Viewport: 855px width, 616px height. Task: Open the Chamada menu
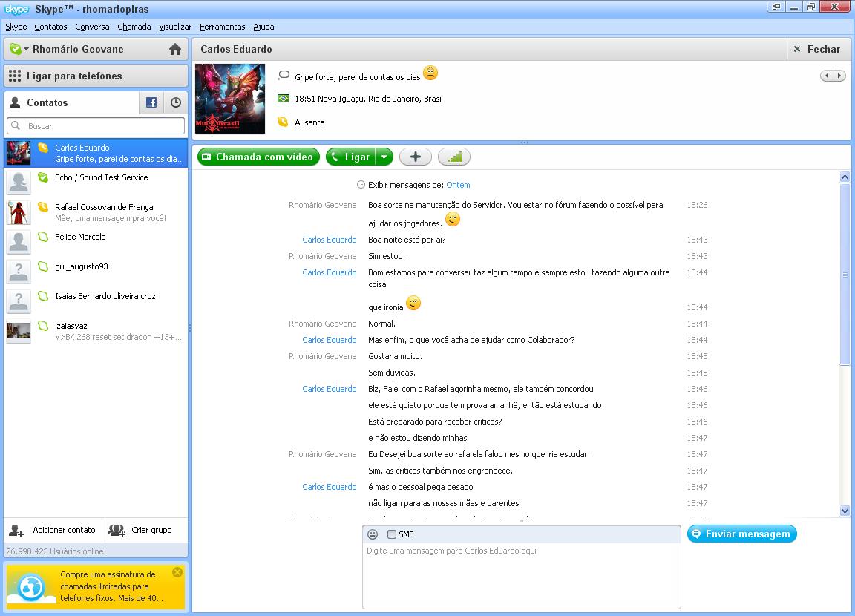pos(134,27)
